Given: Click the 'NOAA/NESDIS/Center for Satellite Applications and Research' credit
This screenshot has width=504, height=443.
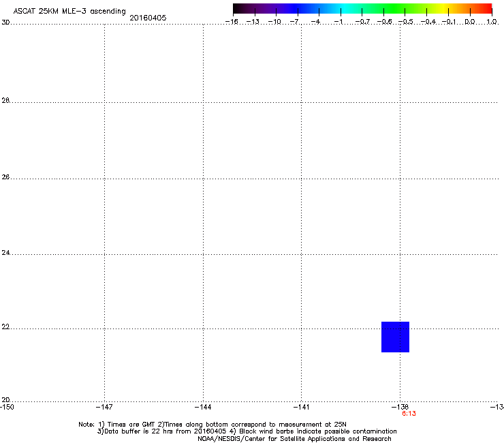Looking at the screenshot, I should [294, 439].
